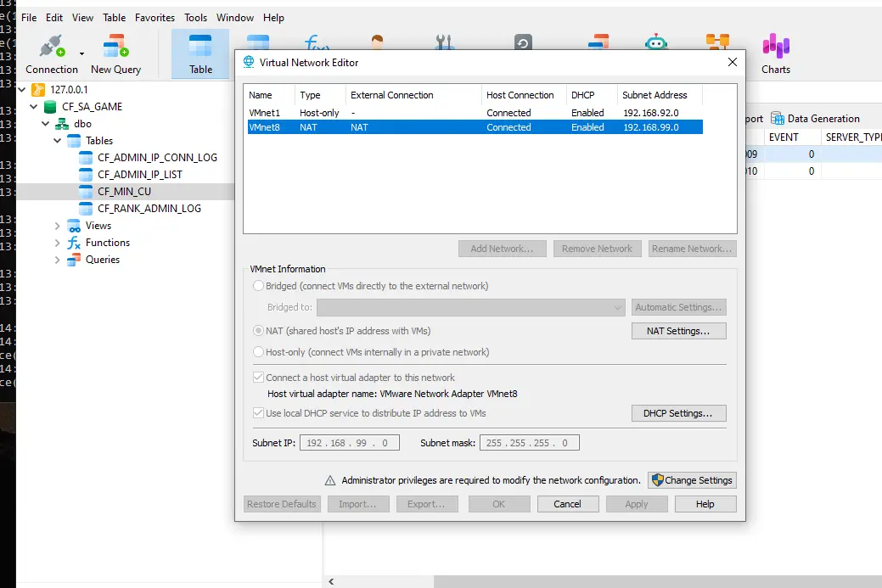Click the Add Network button
Viewport: 882px width, 588px height.
[x=502, y=249]
